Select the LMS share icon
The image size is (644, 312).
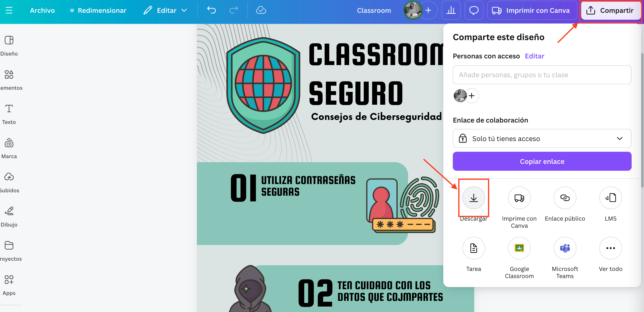[x=610, y=198]
